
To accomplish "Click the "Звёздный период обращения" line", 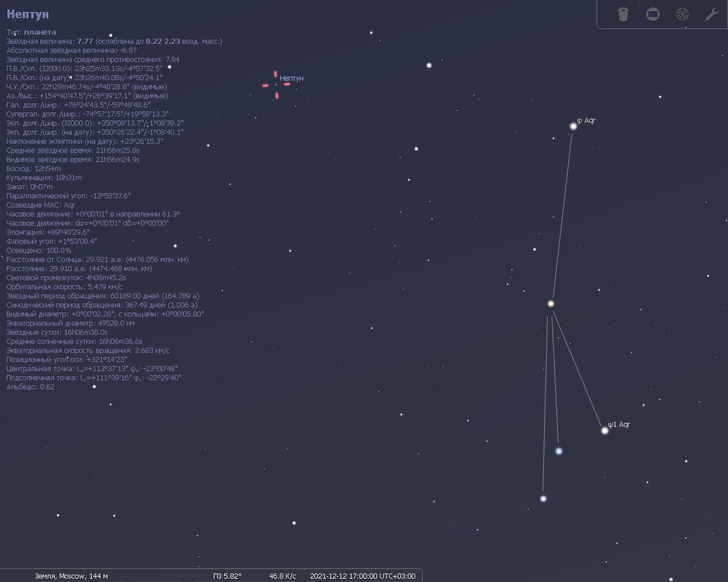I will point(103,296).
